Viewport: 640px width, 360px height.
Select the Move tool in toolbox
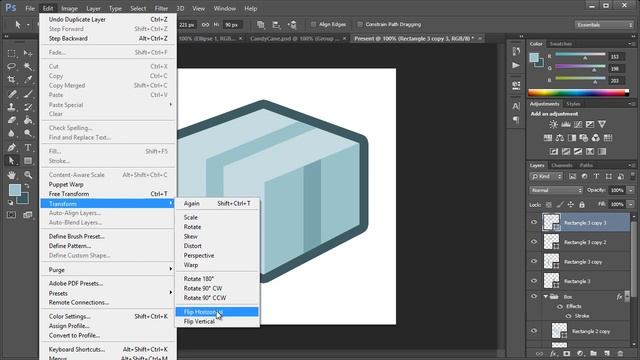pos(28,53)
